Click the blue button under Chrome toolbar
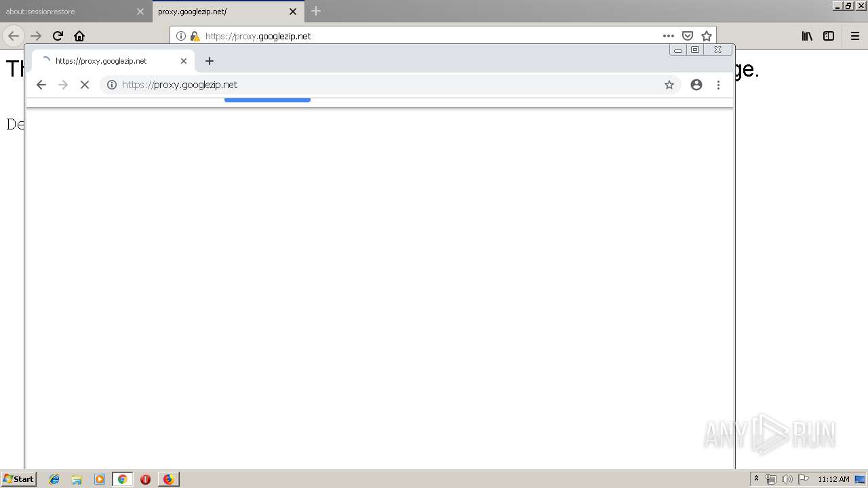Image resolution: width=868 pixels, height=488 pixels. [267, 100]
